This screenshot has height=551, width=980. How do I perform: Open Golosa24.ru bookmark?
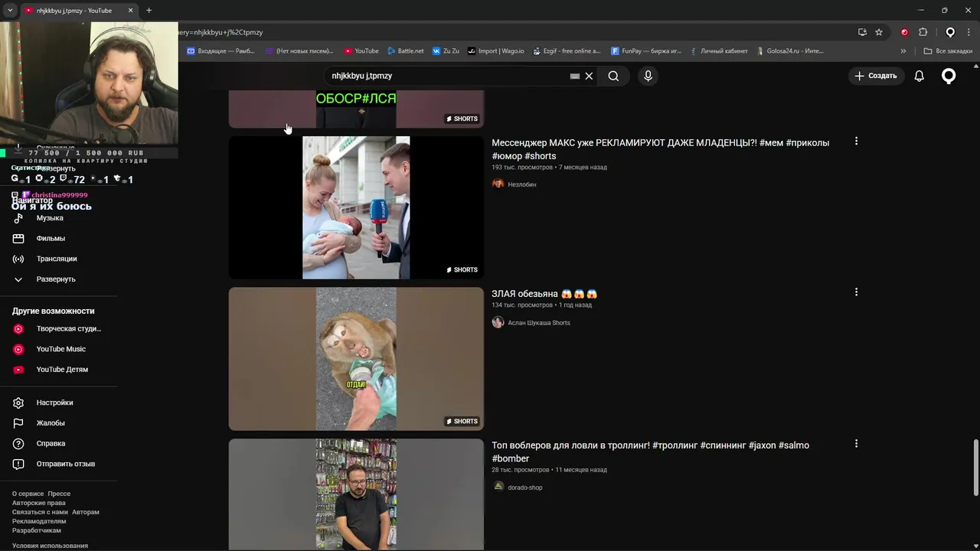coord(790,51)
